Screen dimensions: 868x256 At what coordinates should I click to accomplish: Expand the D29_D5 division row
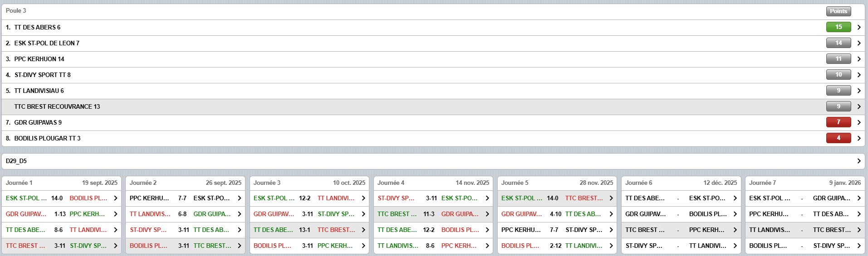859,161
